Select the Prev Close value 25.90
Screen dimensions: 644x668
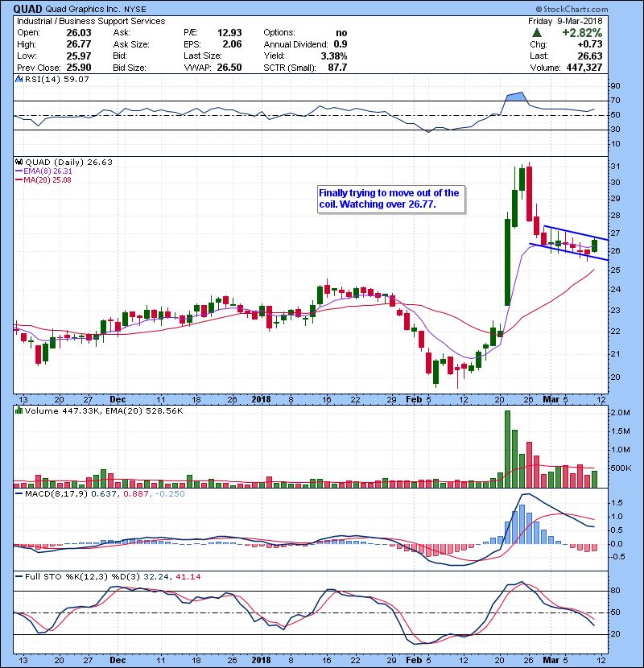78,68
